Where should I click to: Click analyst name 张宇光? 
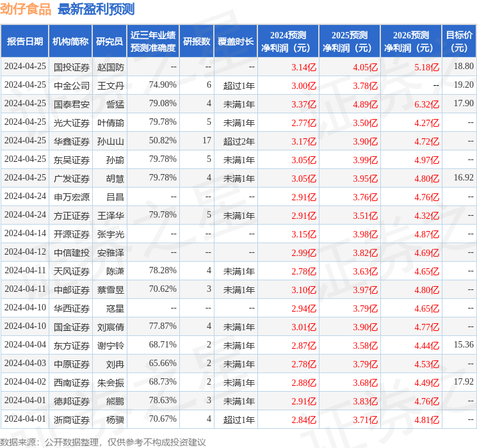[x=111, y=234]
